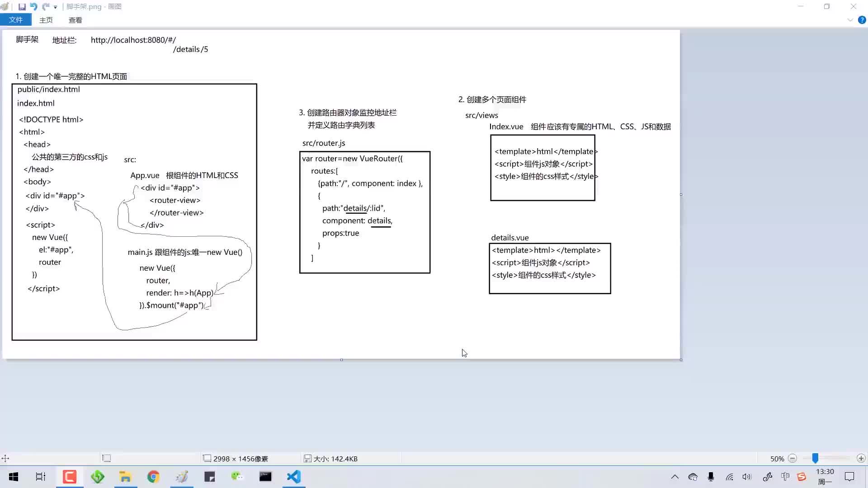Click the Save icon in quick access toolbar
The height and width of the screenshot is (488, 868).
coord(22,7)
